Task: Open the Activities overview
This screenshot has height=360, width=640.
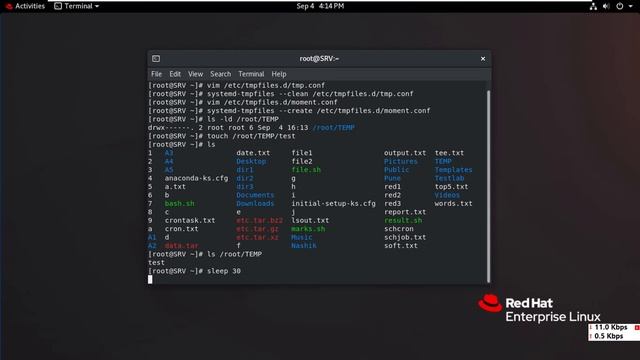Action: [25, 6]
